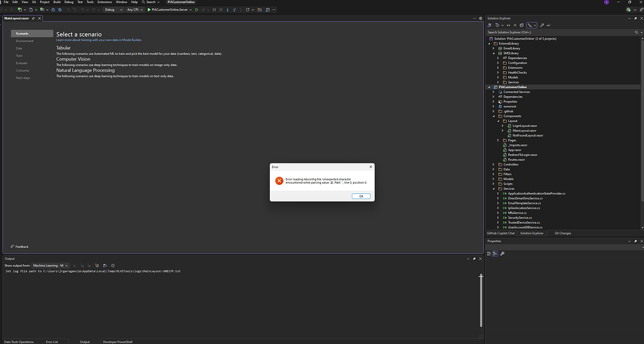Open the 'Show output from' dropdown
Viewport: 644px width, 344px height.
pos(50,265)
